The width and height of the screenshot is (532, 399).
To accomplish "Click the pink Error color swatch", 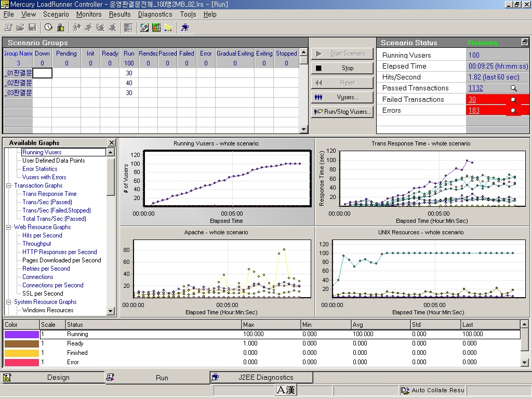I will (x=22, y=362).
